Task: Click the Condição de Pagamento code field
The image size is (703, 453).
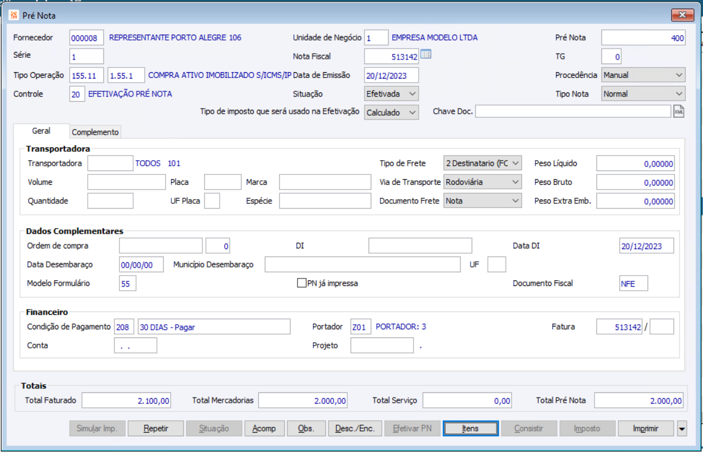Action: [124, 327]
